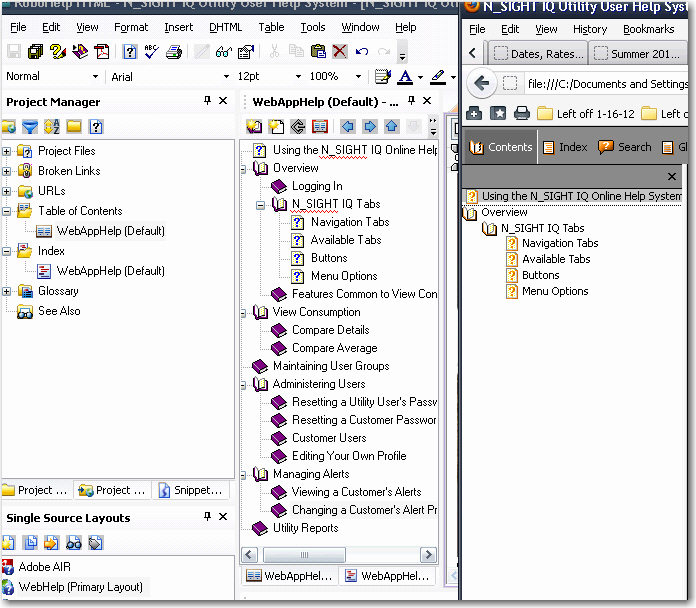Click the A-Z sort icon in Project Manager

tap(52, 127)
